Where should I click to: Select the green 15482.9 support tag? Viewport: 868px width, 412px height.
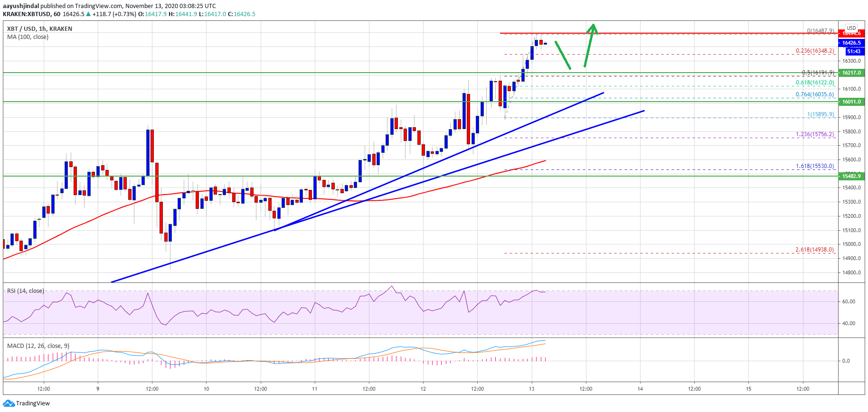(851, 176)
